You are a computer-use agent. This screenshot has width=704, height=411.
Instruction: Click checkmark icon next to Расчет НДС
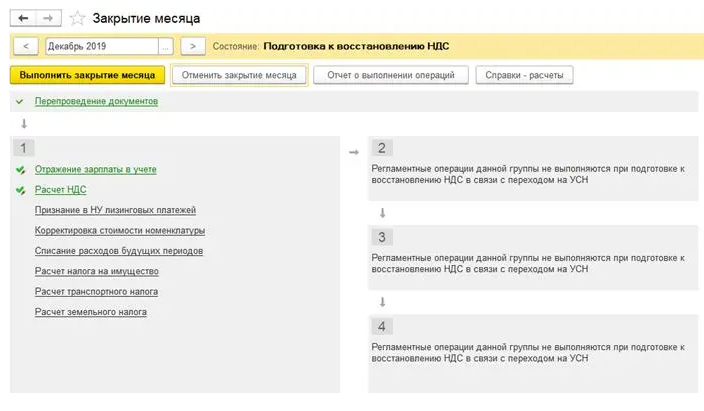click(x=20, y=190)
